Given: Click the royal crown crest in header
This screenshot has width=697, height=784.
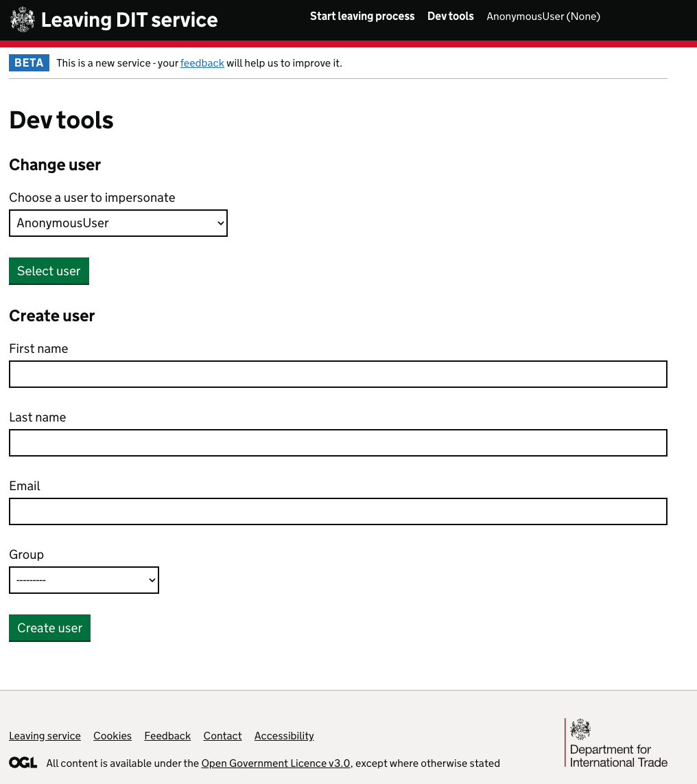Looking at the screenshot, I should 22,19.
